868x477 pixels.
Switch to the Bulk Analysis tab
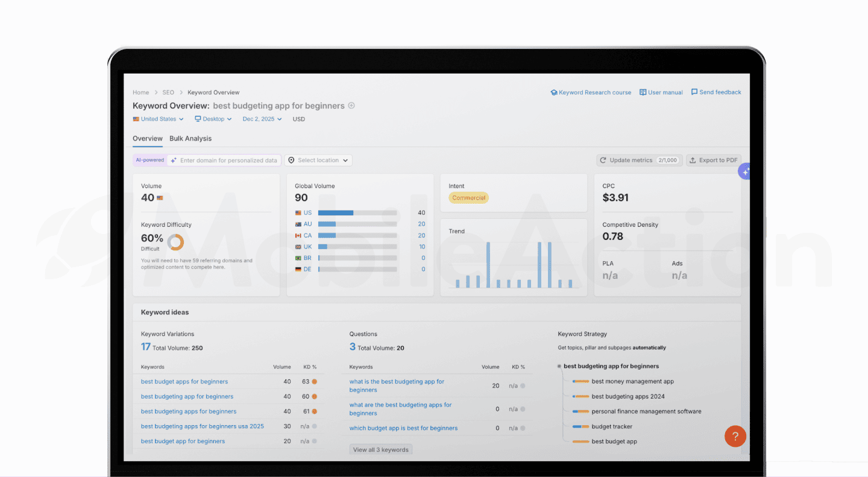coord(190,139)
